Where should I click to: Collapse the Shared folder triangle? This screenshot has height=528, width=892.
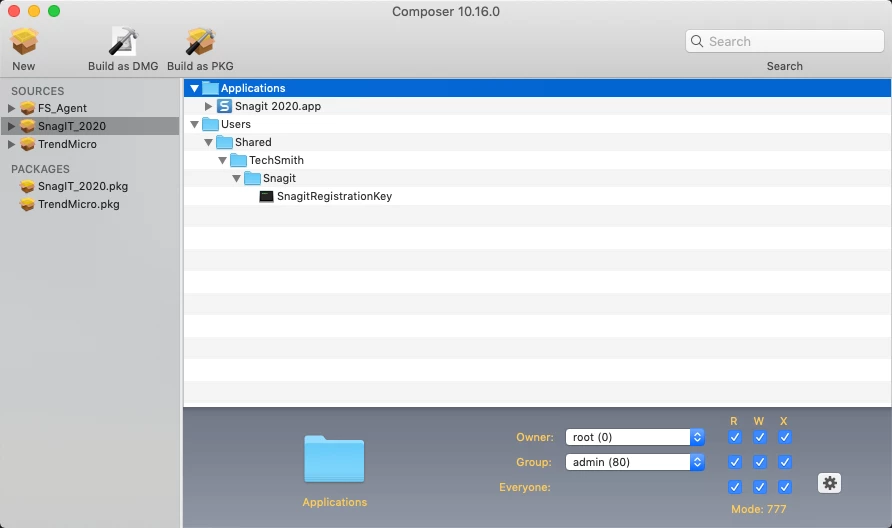coord(208,142)
